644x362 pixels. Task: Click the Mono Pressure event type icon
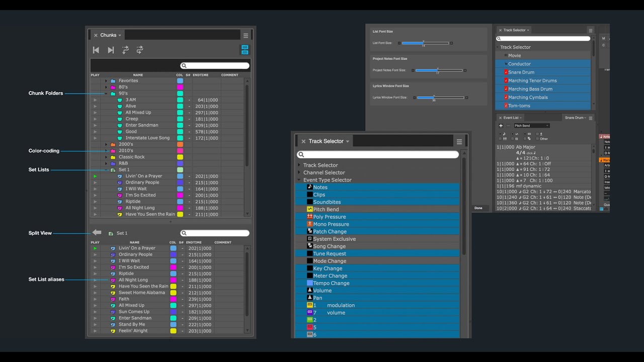(x=310, y=224)
